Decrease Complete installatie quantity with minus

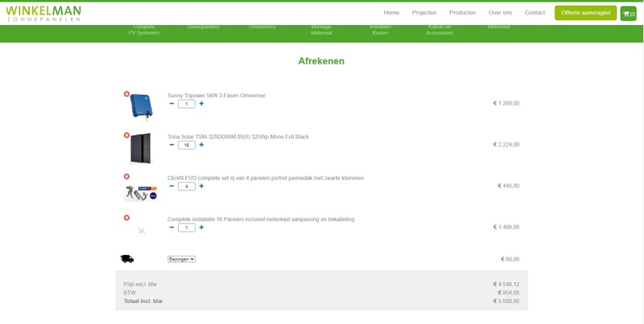[171, 228]
